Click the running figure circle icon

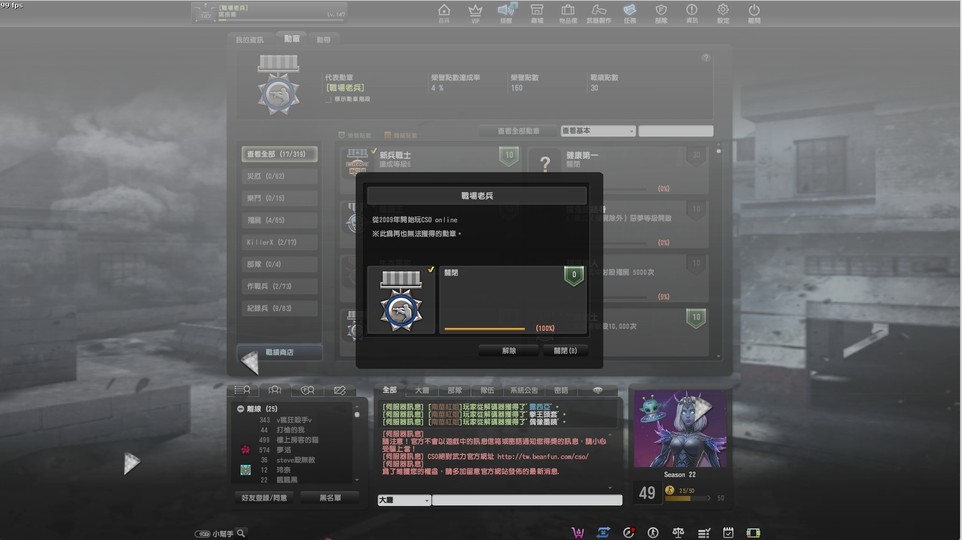click(x=653, y=533)
